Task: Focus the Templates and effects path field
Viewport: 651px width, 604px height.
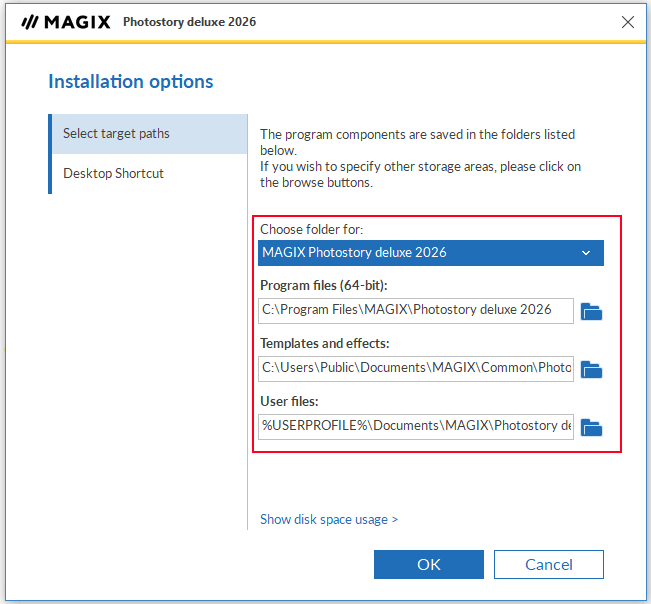Action: (416, 368)
